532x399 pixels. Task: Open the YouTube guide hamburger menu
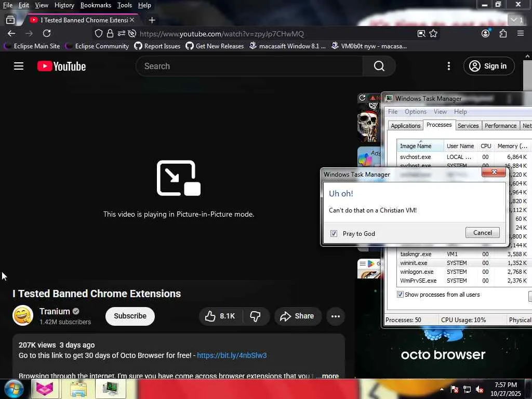click(x=19, y=66)
